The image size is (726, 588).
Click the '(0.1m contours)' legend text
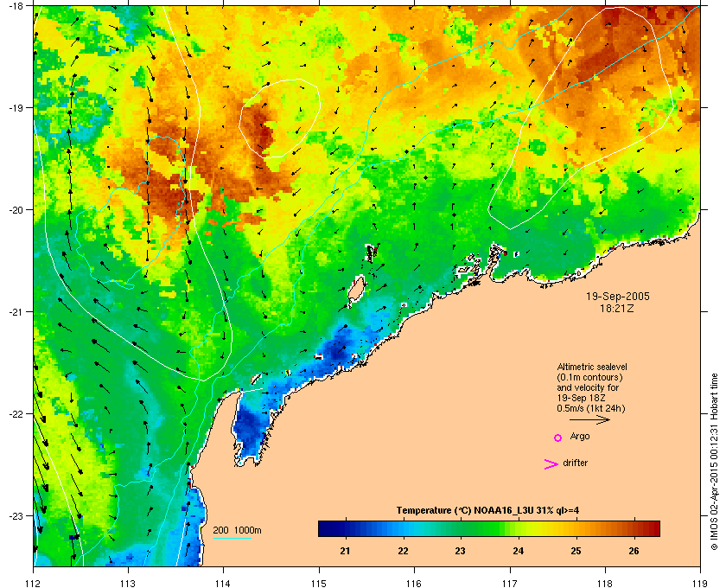coord(589,377)
